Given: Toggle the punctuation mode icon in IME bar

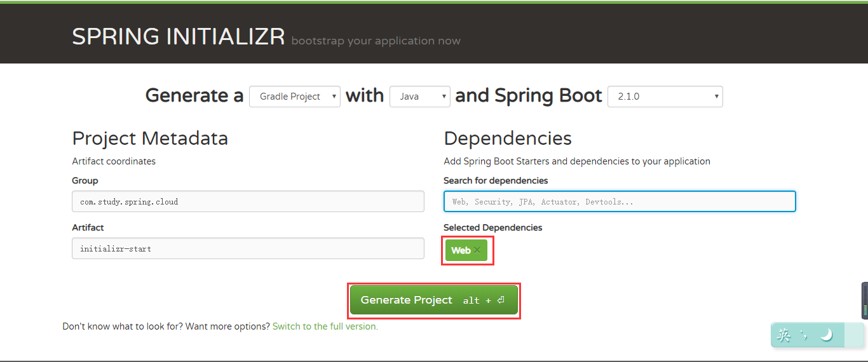Looking at the screenshot, I should [804, 335].
